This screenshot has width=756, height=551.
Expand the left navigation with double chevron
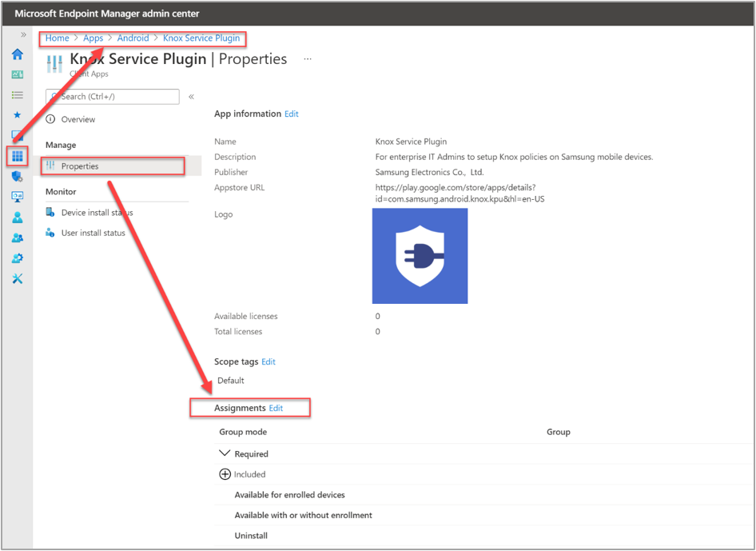point(23,34)
